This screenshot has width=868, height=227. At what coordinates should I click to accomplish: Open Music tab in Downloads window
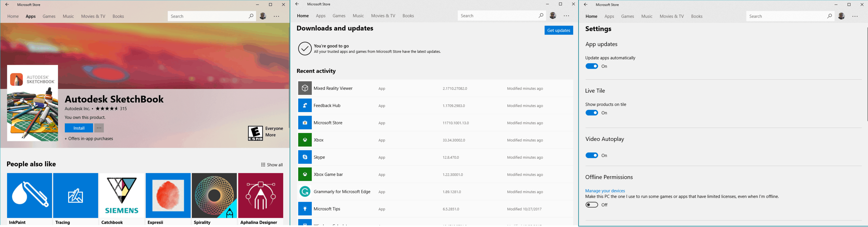tap(358, 15)
